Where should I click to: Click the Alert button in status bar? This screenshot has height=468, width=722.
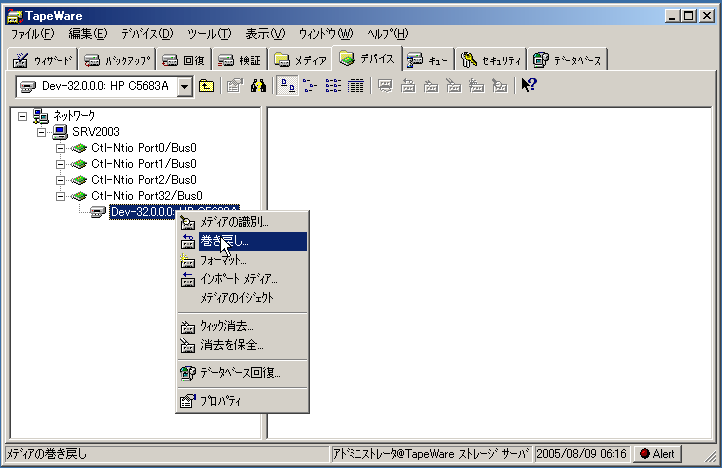click(x=657, y=454)
